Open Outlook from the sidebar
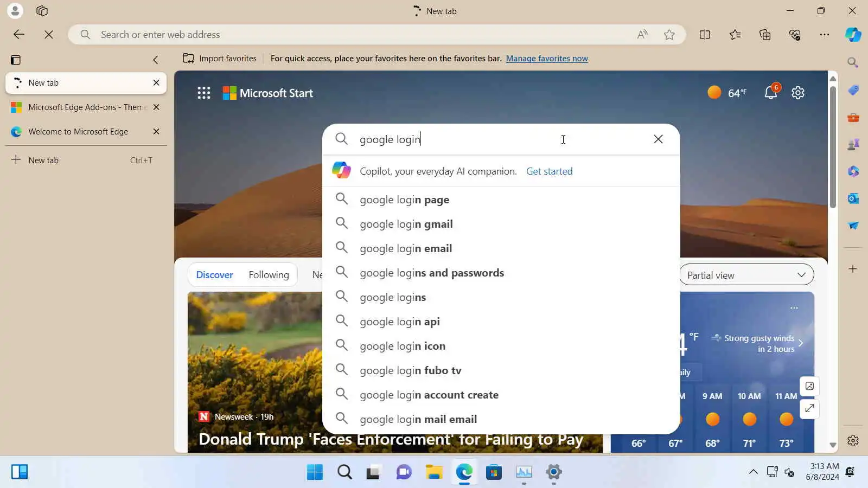Image resolution: width=868 pixels, height=488 pixels. pyautogui.click(x=853, y=198)
